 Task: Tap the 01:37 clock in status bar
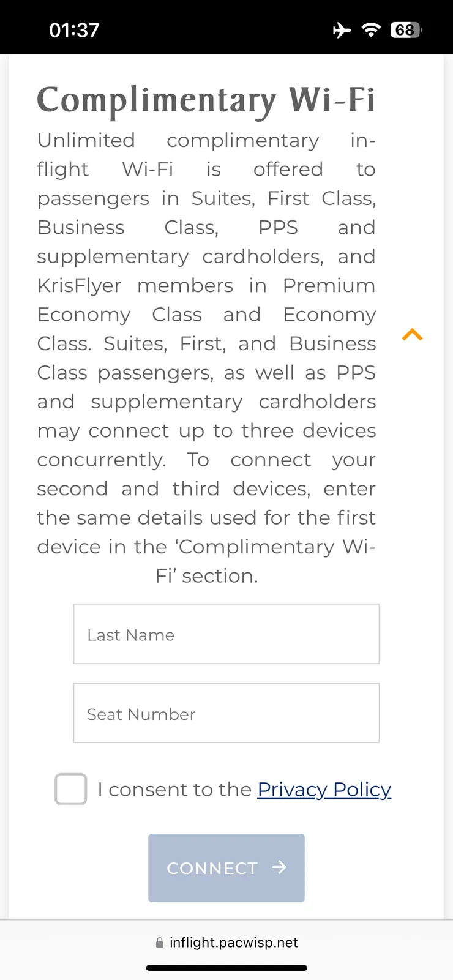point(74,30)
